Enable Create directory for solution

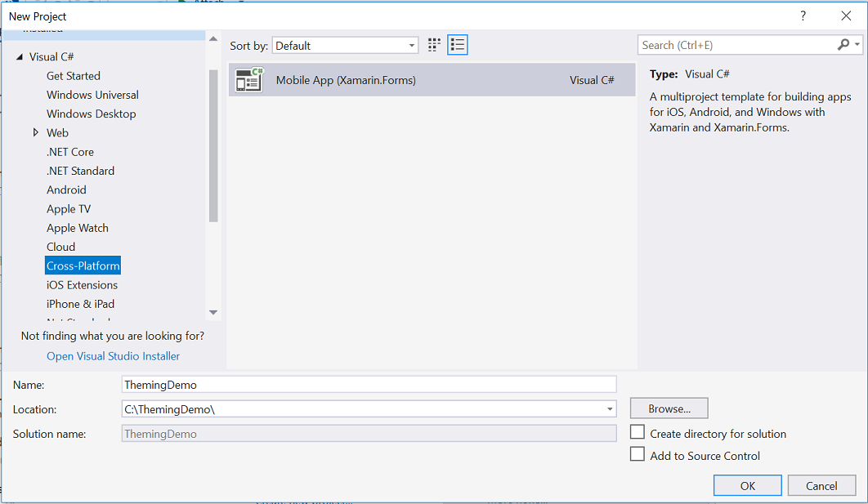[638, 432]
